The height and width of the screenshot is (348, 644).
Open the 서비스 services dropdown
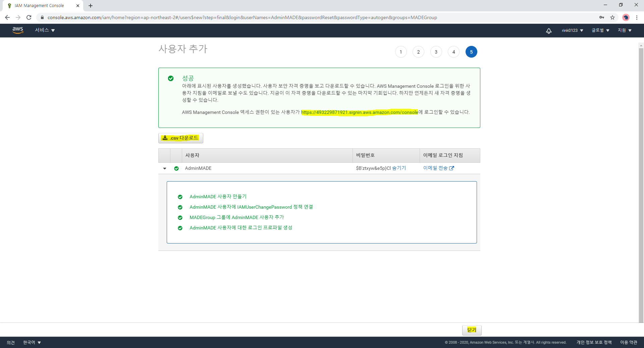pos(45,30)
